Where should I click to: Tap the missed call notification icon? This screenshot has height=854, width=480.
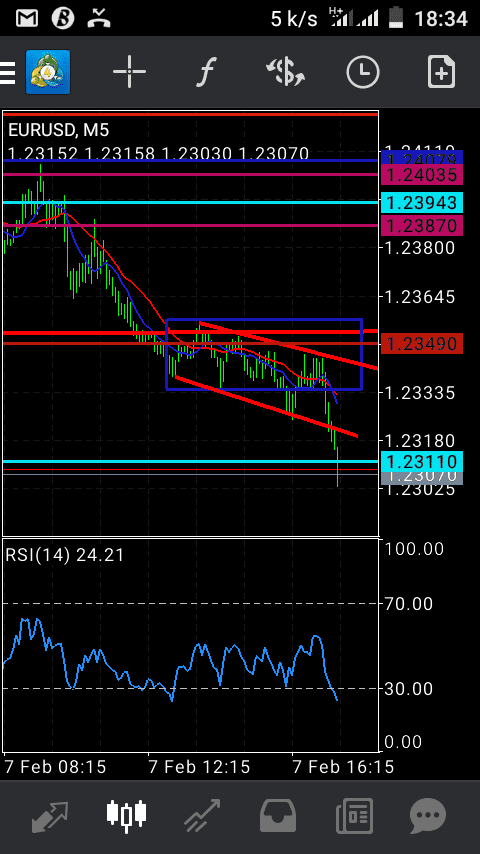99,18
